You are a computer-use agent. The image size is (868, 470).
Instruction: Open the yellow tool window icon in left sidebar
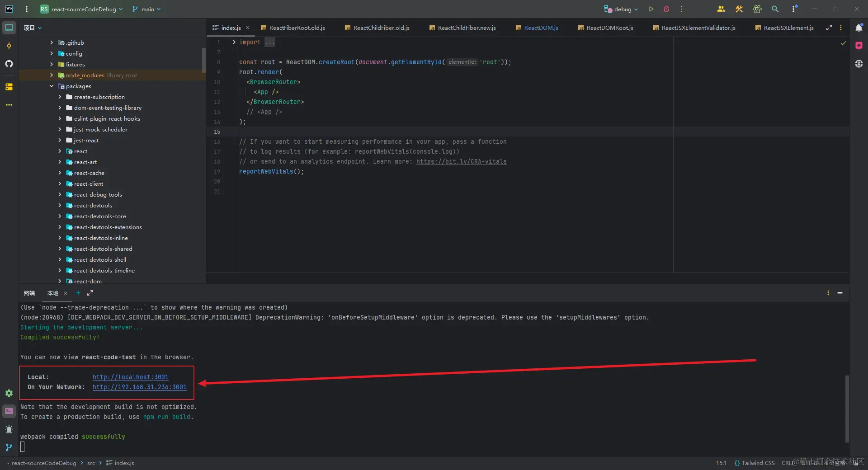tap(9, 87)
